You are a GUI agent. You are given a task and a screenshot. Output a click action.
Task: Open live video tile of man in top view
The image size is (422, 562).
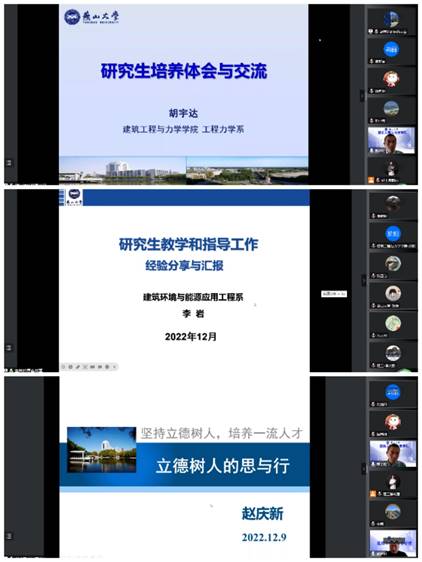click(x=391, y=140)
